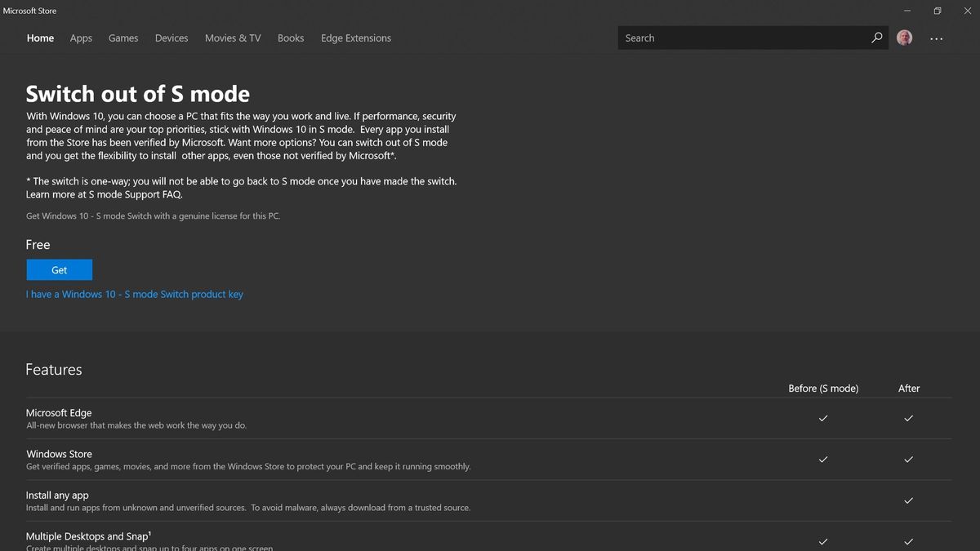Click the Windows Store checkmark under Before
Image resolution: width=980 pixels, height=551 pixels.
(x=822, y=460)
